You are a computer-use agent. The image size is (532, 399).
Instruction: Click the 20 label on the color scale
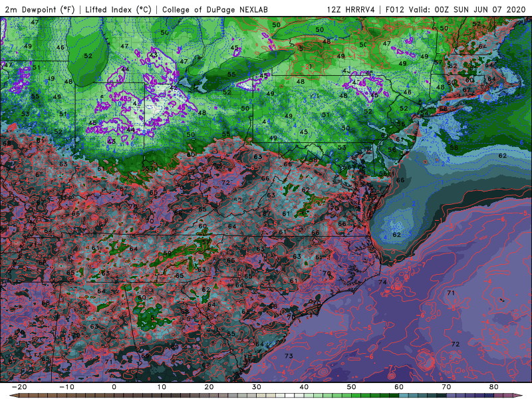pyautogui.click(x=209, y=387)
